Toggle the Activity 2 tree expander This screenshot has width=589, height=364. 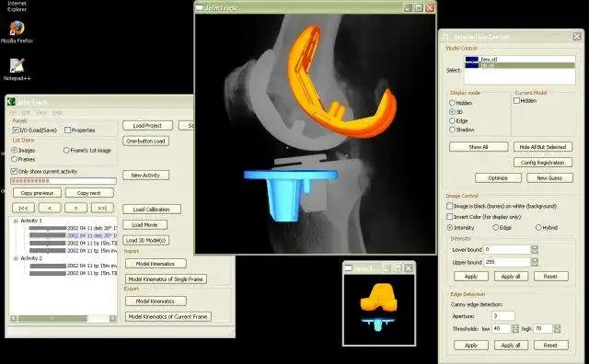click(x=16, y=258)
